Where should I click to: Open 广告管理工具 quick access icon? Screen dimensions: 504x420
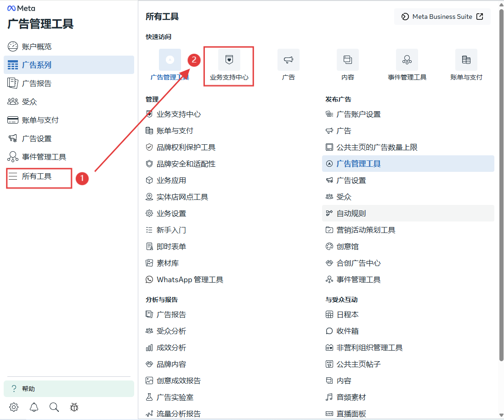(170, 60)
